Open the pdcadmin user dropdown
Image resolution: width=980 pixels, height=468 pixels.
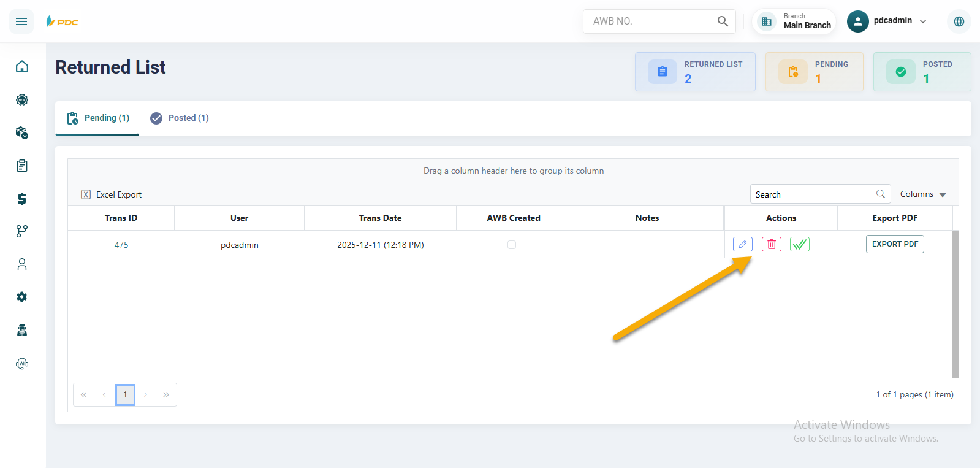[x=887, y=21]
